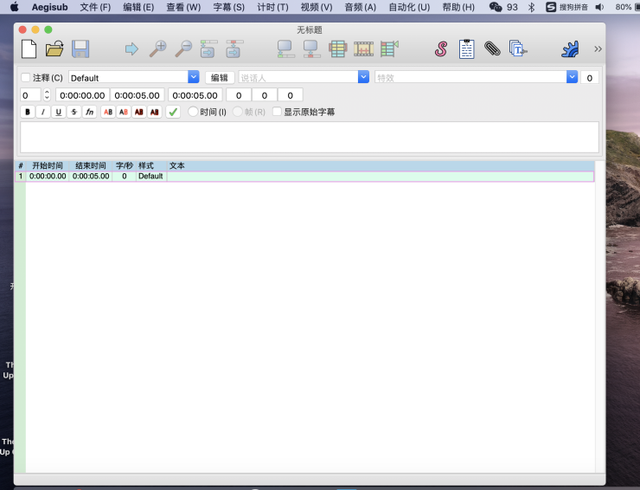
Task: Open the 文件 (F) menu
Action: coord(95,7)
